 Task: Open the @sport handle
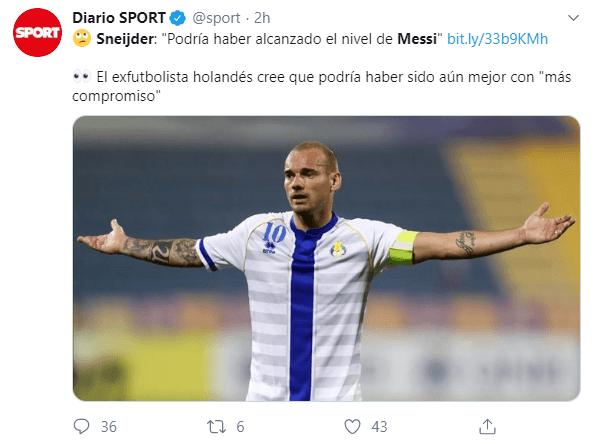point(216,18)
